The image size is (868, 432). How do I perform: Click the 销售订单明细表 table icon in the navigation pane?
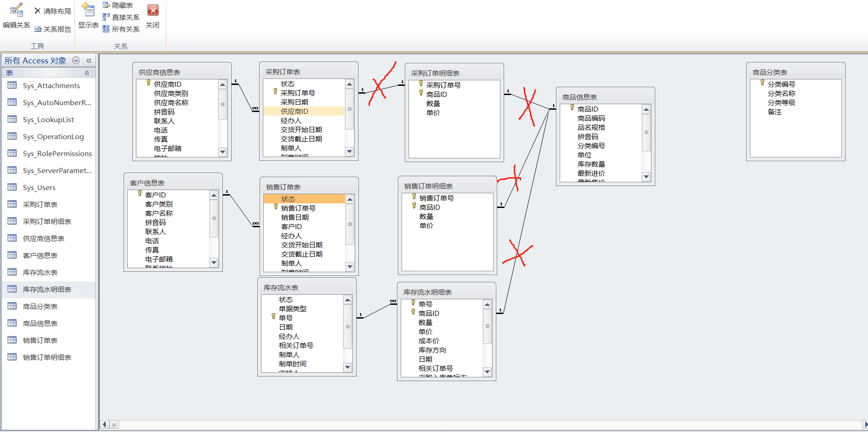[12, 357]
